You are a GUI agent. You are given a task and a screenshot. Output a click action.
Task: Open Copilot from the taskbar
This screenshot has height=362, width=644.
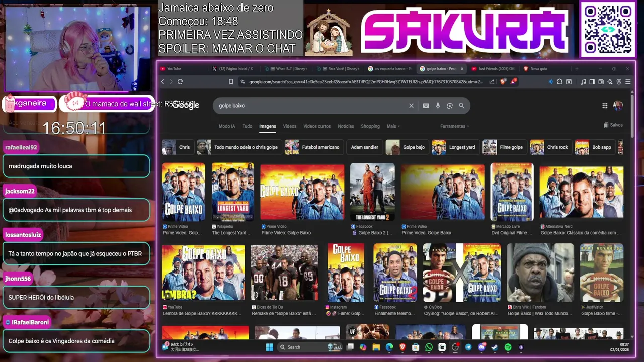tap(363, 347)
